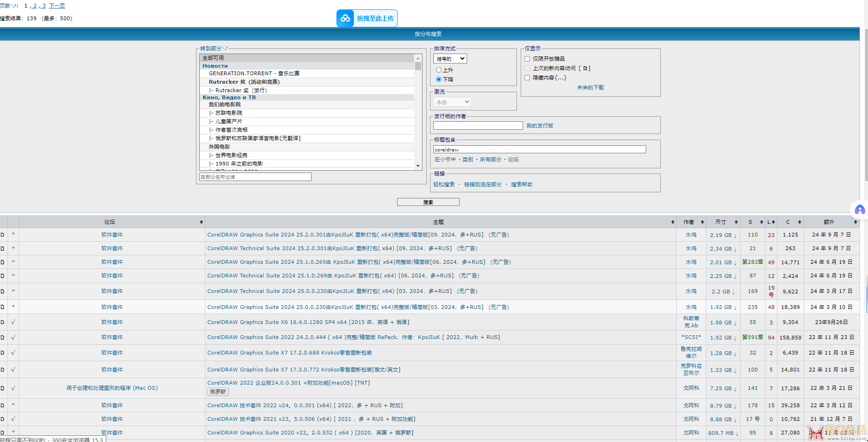
Task: Download the 7.25 GB torrent via arrow
Action: (735, 388)
